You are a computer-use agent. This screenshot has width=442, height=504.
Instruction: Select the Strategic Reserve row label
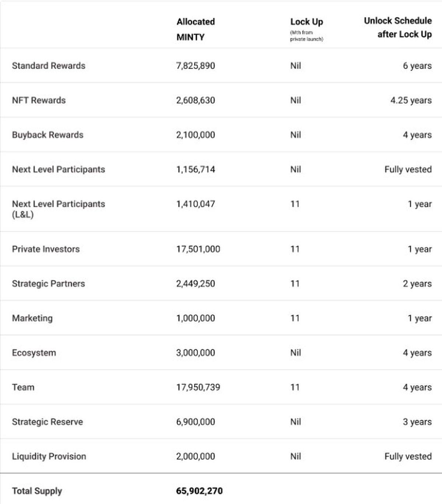pyautogui.click(x=48, y=422)
